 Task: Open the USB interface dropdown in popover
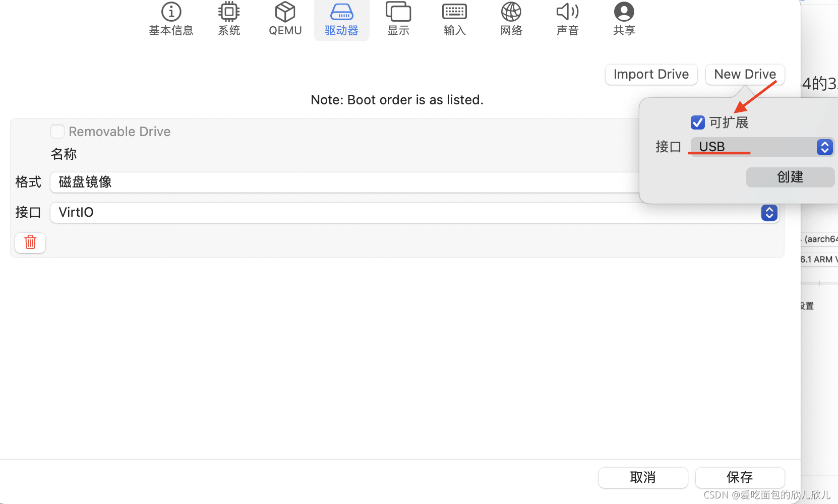[761, 147]
